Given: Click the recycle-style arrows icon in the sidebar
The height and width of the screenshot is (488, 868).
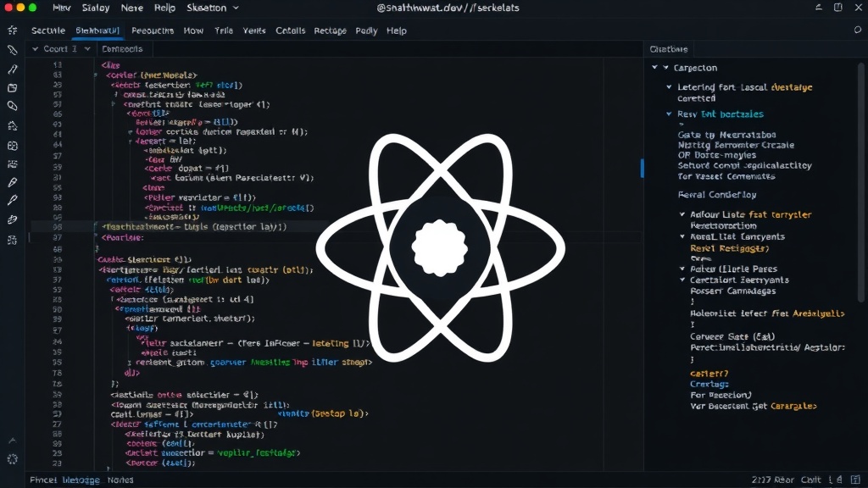Looking at the screenshot, I should coord(12,126).
